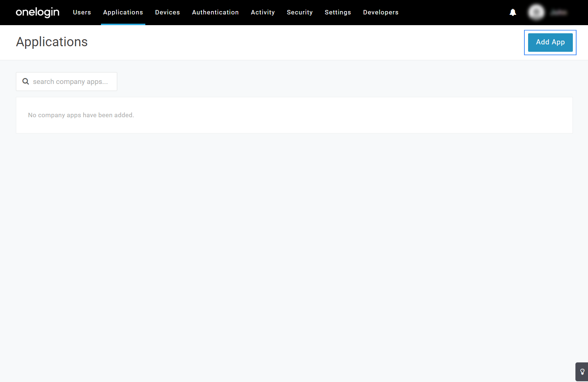Click the blurred account name beside avatar

pyautogui.click(x=558, y=13)
